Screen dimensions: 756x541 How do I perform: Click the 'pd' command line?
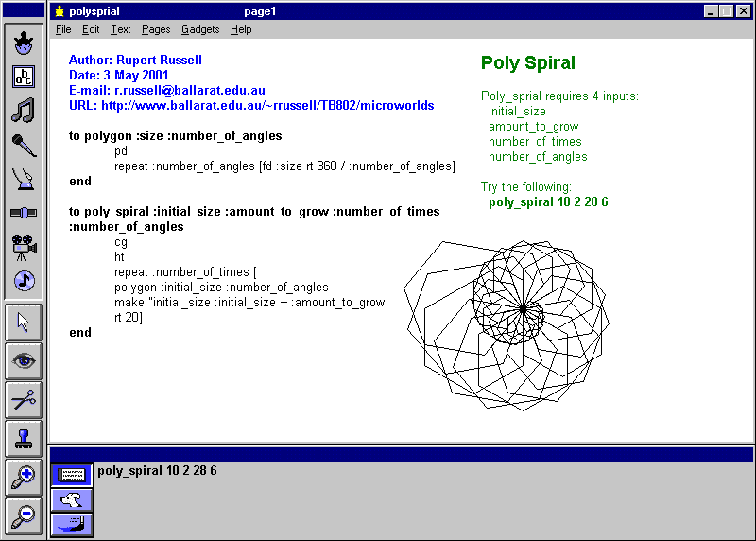(x=121, y=151)
